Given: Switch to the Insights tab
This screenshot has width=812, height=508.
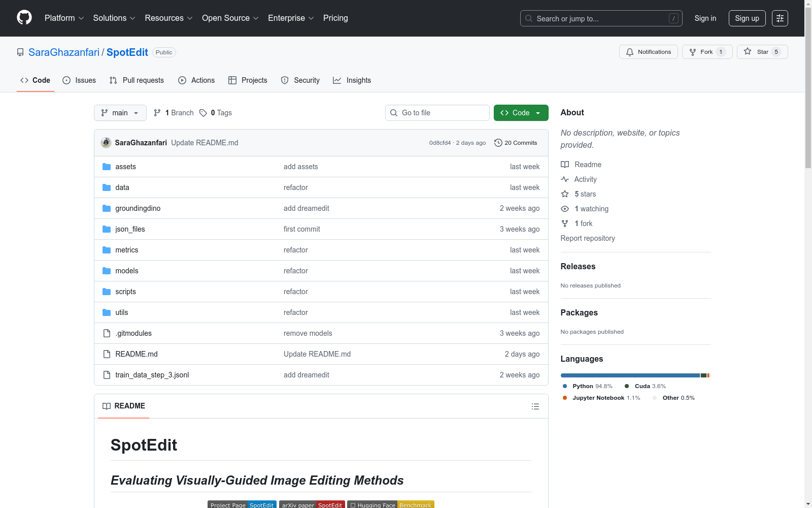Looking at the screenshot, I should pyautogui.click(x=352, y=80).
